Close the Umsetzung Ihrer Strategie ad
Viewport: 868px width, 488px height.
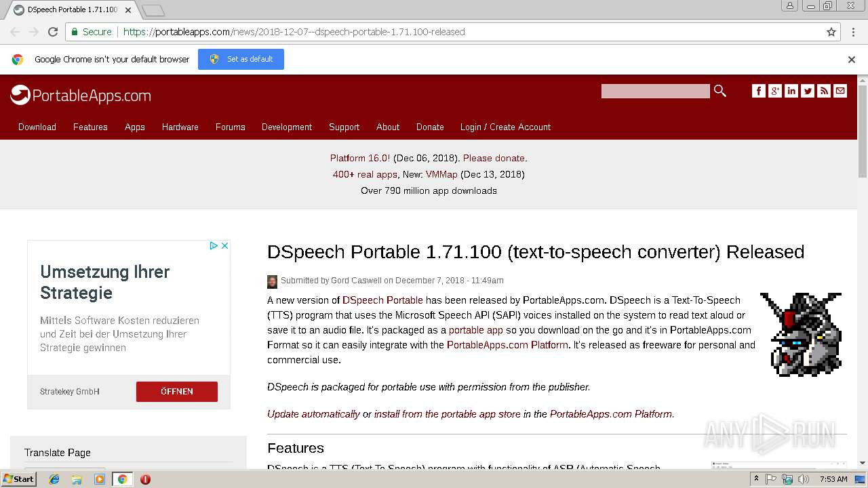pos(225,245)
